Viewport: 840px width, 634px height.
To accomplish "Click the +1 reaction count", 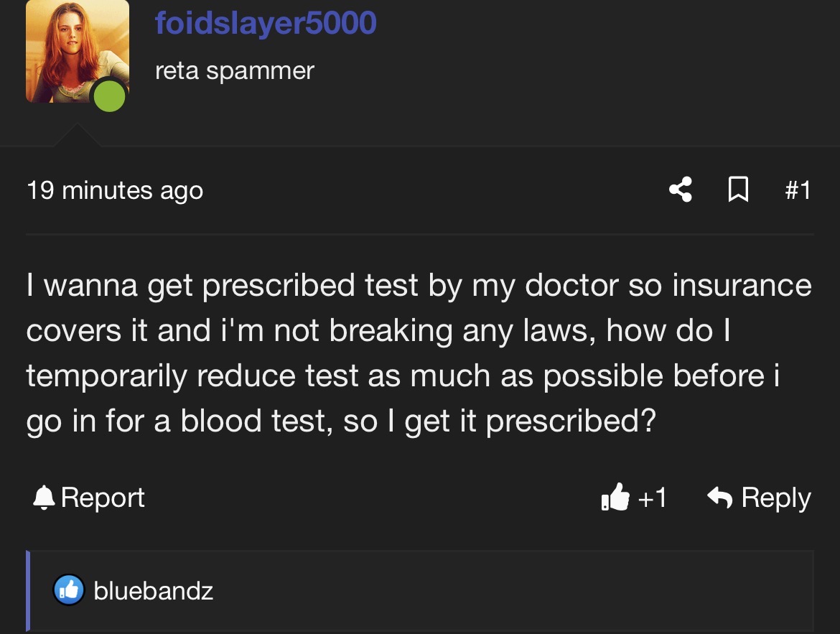I will pyautogui.click(x=652, y=498).
